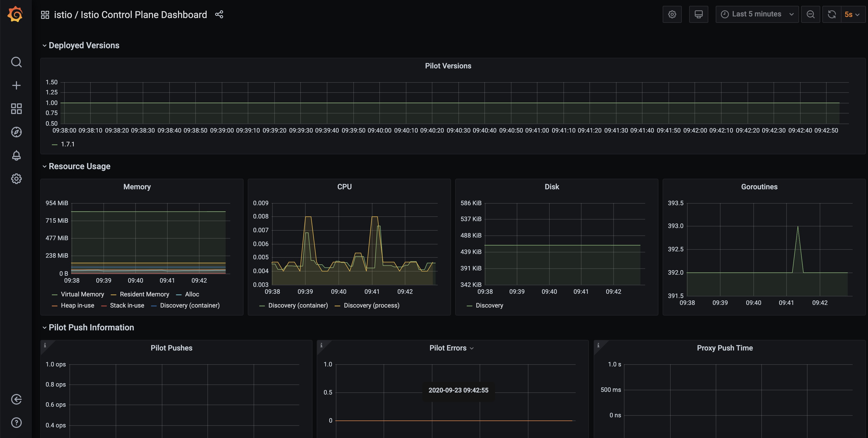Open the 5s refresh interval dropdown

[x=853, y=15]
